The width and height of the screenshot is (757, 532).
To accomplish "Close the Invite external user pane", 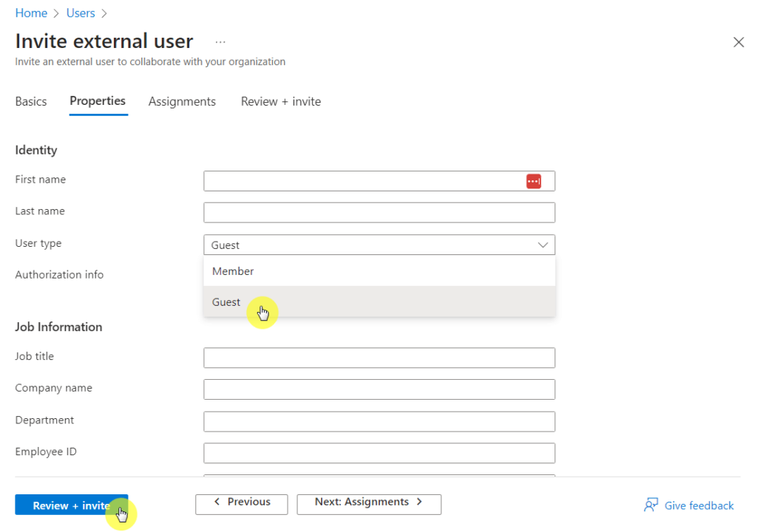I will [739, 42].
